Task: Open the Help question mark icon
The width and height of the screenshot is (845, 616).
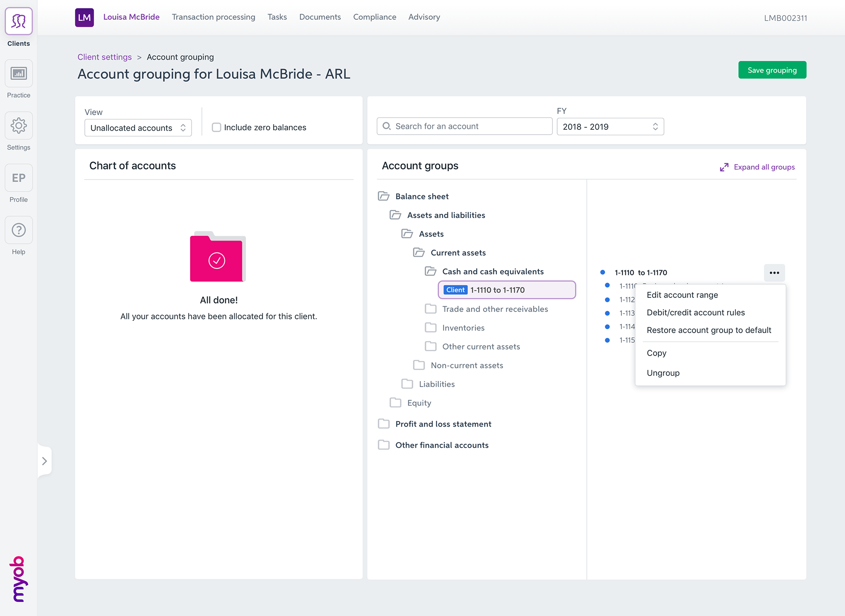Action: tap(18, 230)
